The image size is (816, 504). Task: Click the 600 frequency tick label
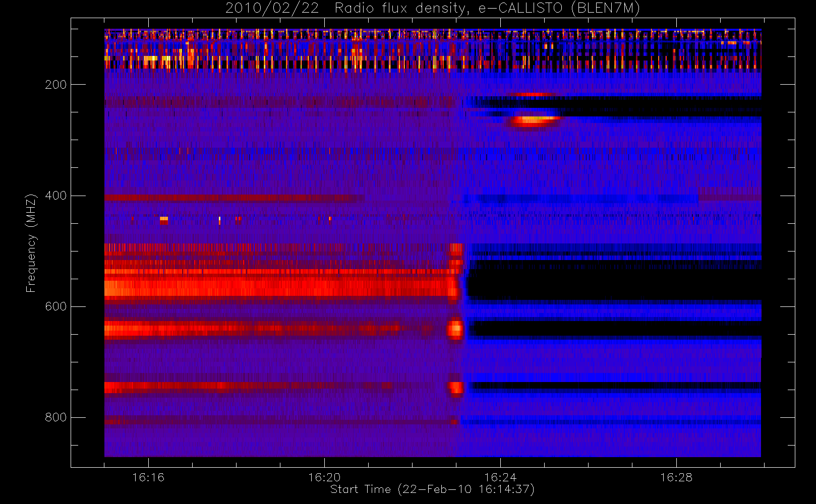click(x=55, y=306)
